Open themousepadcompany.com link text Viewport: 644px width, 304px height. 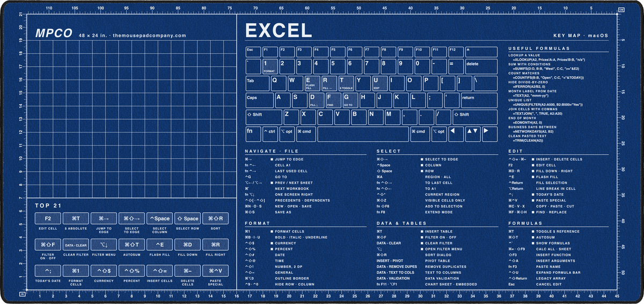point(150,35)
